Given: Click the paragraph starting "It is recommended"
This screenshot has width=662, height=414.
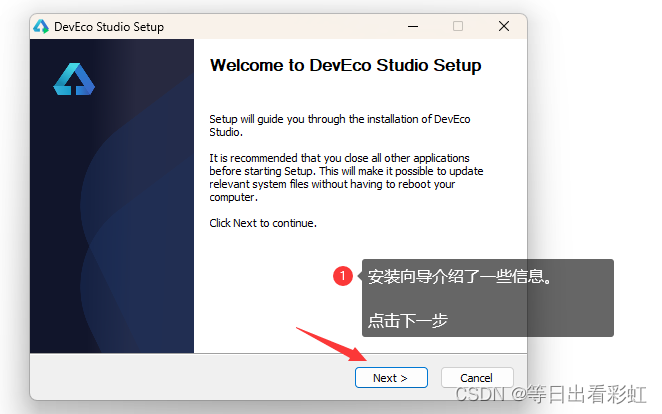Looking at the screenshot, I should click(x=346, y=177).
